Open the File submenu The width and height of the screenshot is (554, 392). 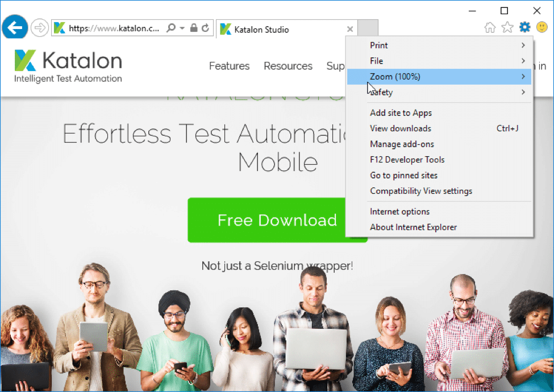click(439, 61)
